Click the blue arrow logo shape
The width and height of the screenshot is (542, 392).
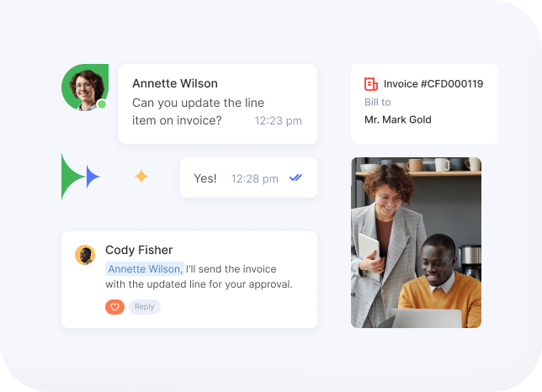click(x=92, y=177)
